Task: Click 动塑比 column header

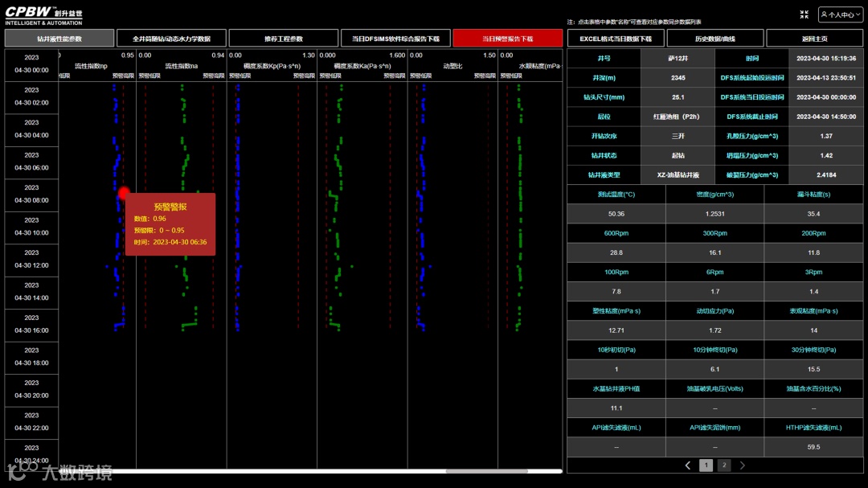Action: (x=452, y=66)
